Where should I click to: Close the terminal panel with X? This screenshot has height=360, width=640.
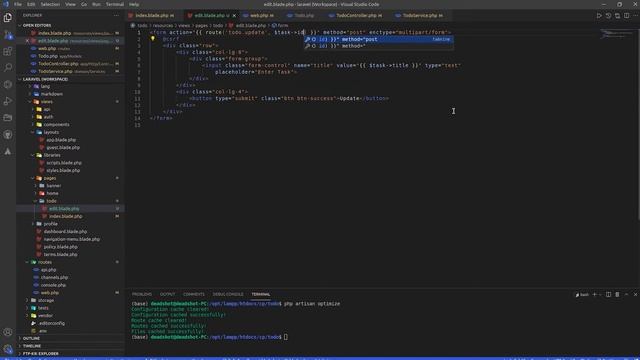tap(635, 294)
